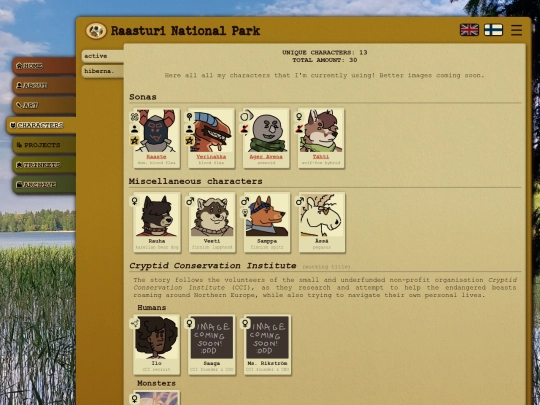
Task: Open the Tähti character link
Action: [321, 157]
